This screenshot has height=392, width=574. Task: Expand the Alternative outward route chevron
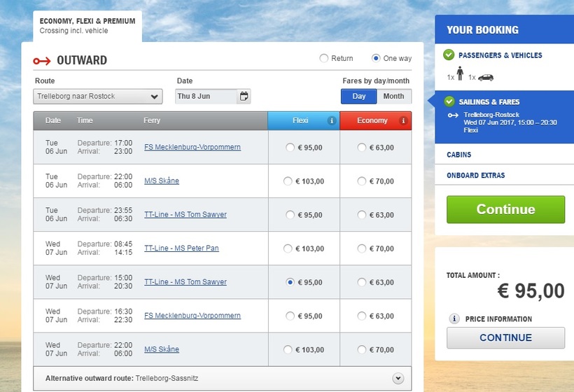coord(398,378)
